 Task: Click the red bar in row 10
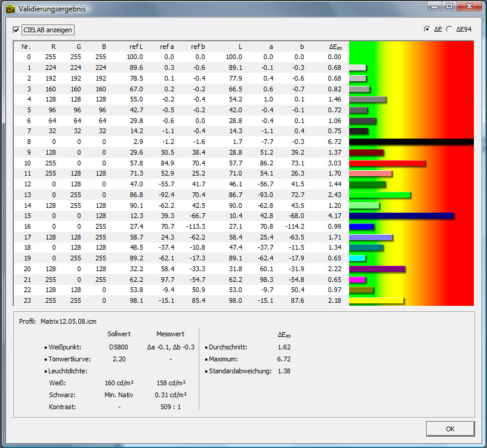point(387,163)
